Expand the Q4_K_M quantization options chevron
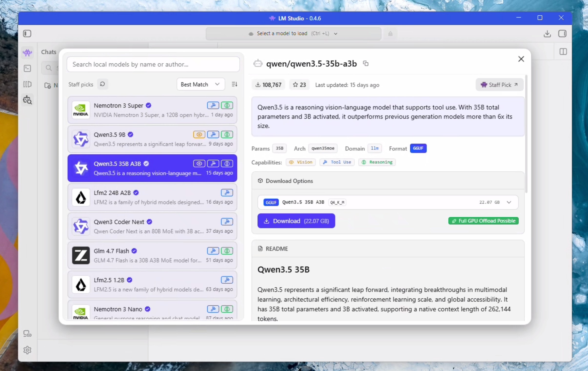The image size is (588, 371). (x=509, y=202)
